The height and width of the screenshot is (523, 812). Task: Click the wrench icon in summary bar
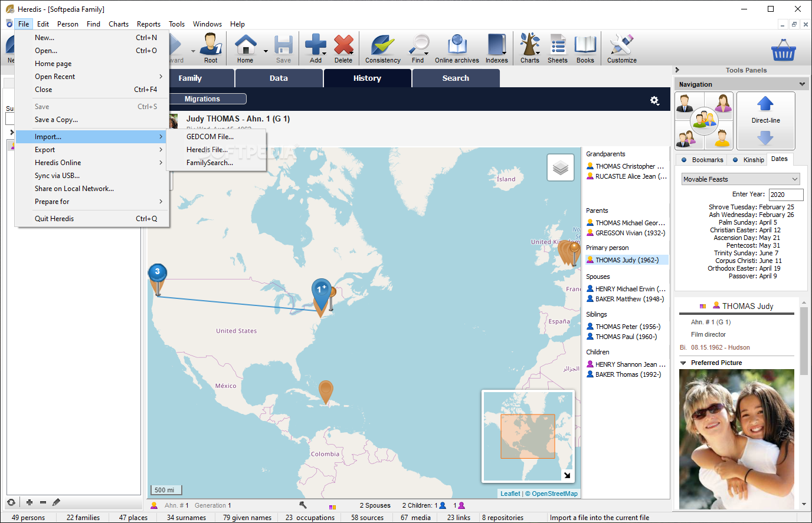click(x=303, y=505)
